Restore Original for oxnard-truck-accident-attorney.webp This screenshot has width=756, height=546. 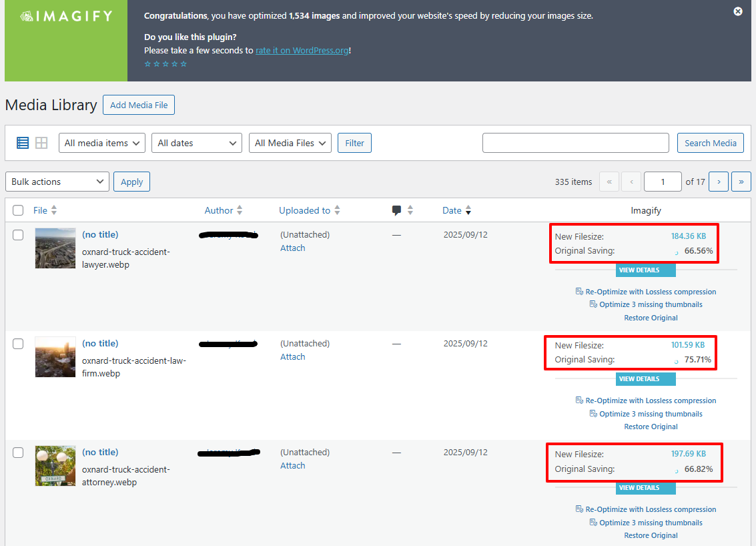click(x=651, y=535)
